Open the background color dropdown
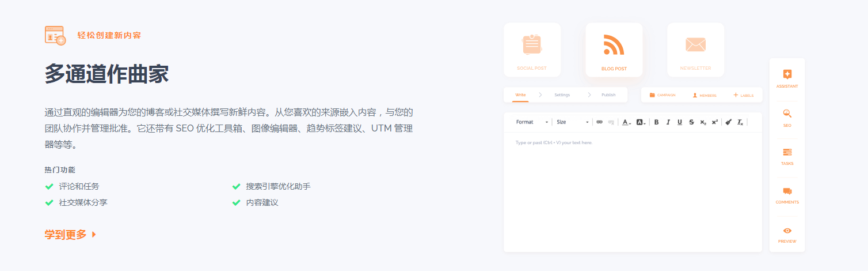The image size is (868, 271). (x=641, y=122)
